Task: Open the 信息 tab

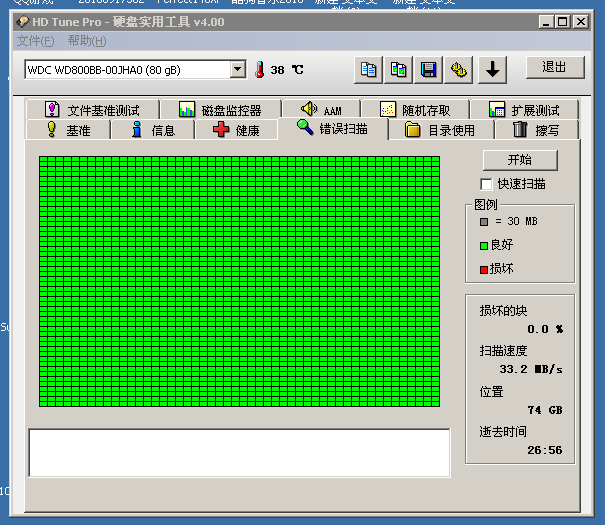Action: click(x=153, y=130)
